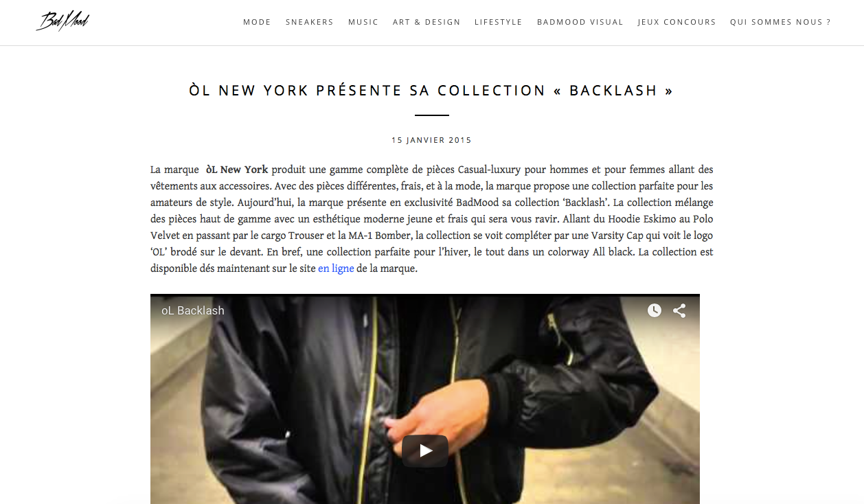Visit the BADMOOD VISUAL page
This screenshot has width=864, height=504.
(x=580, y=22)
